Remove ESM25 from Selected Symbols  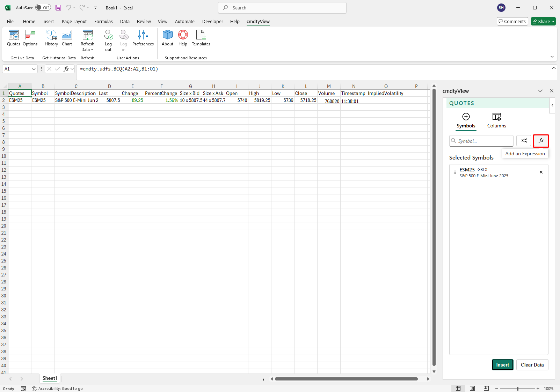541,172
